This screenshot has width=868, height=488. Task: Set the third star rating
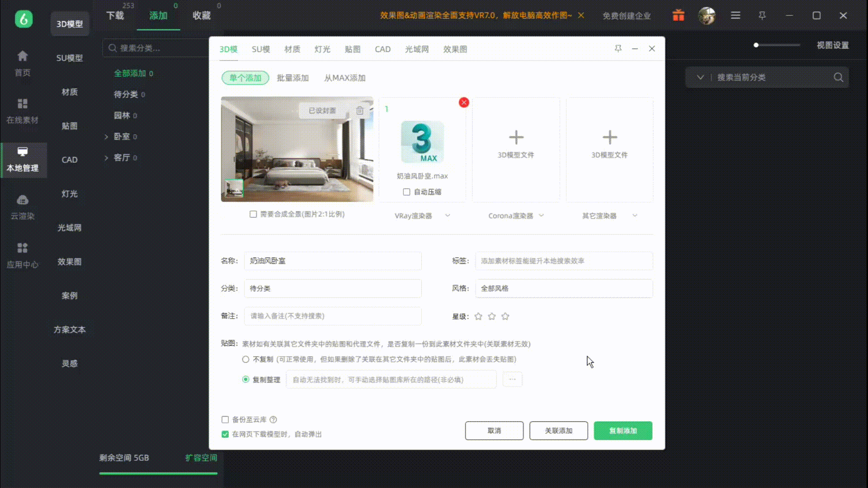(505, 316)
